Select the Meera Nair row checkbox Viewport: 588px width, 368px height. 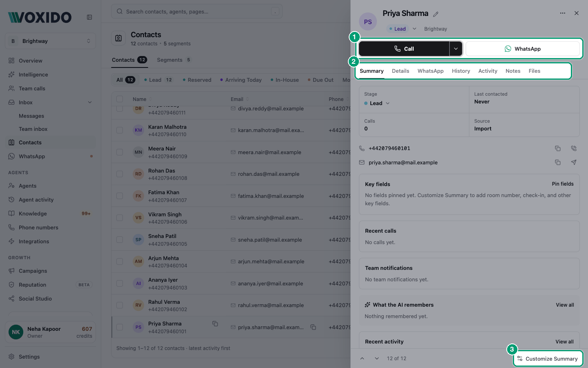120,152
